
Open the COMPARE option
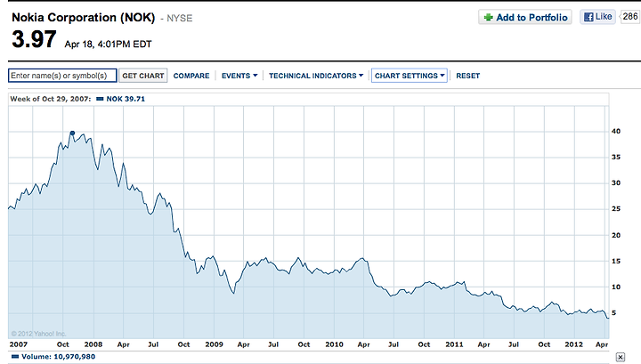coord(191,76)
